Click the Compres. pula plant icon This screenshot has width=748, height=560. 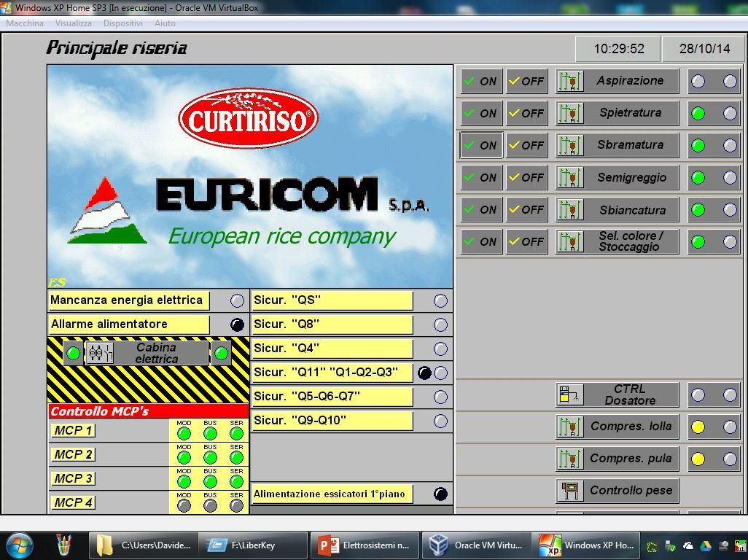click(569, 459)
